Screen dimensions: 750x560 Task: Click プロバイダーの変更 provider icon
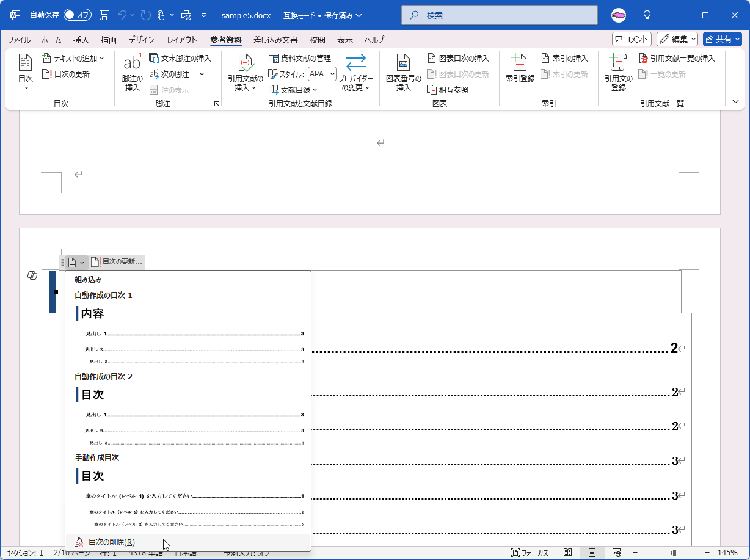[x=355, y=73]
